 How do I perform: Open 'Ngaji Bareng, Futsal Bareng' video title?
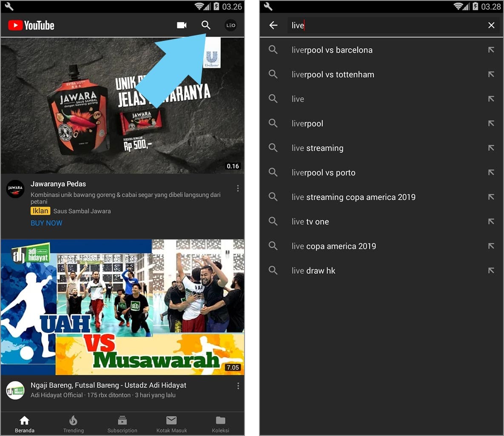tap(108, 385)
